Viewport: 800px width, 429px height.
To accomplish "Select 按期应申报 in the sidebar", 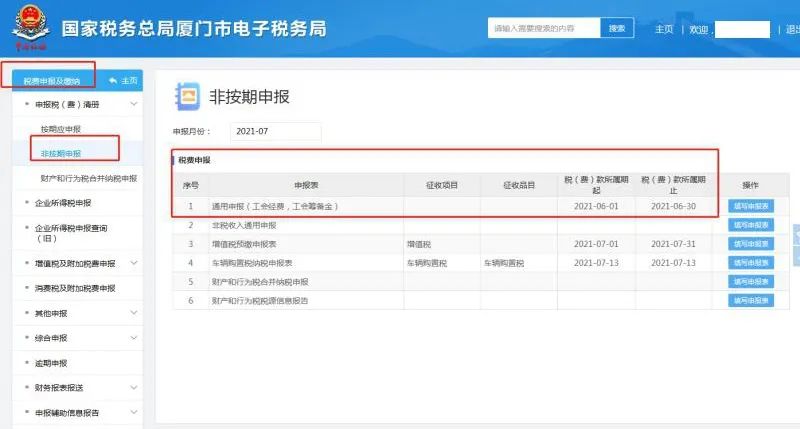I will 61,129.
